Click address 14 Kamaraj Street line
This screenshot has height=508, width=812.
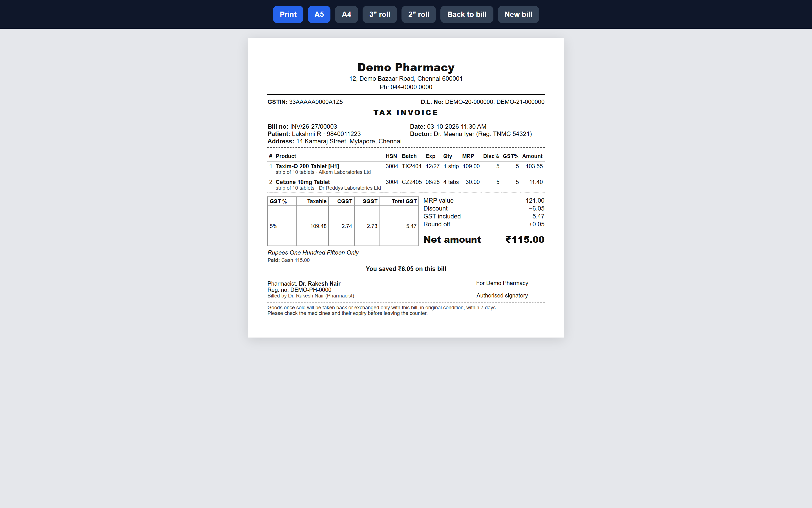(x=334, y=141)
